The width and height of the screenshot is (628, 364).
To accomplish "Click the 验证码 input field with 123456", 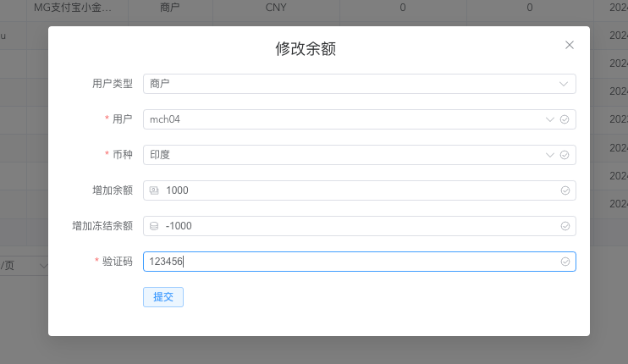I will pyautogui.click(x=359, y=262).
